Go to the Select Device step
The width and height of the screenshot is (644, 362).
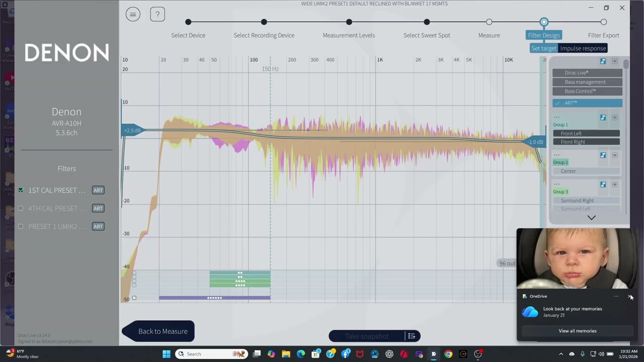(188, 22)
